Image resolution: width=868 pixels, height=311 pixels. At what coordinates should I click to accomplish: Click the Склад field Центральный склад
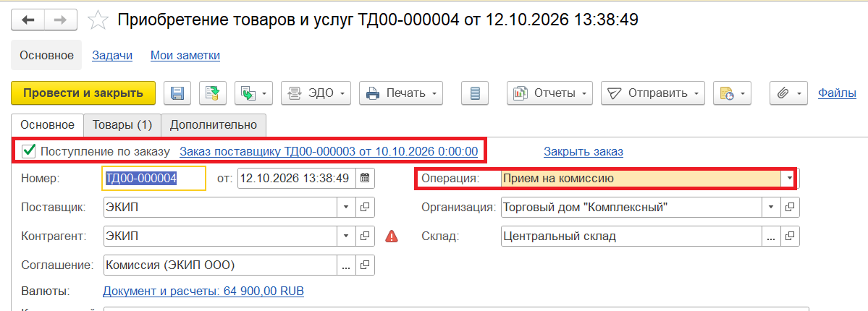coord(631,237)
